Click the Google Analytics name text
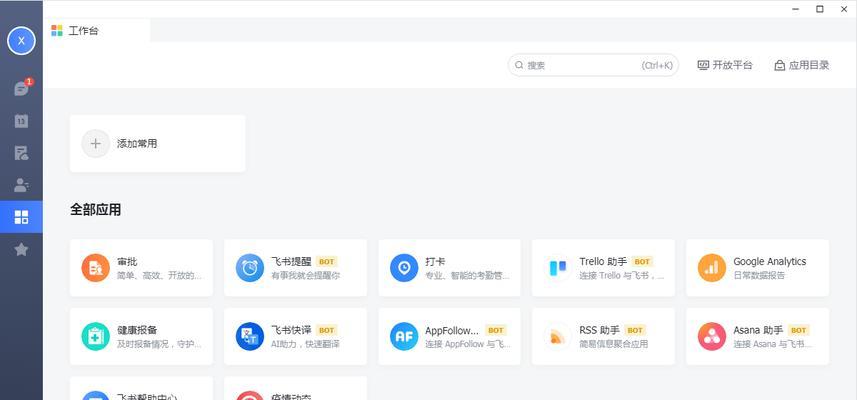Image resolution: width=857 pixels, height=400 pixels. click(x=770, y=262)
